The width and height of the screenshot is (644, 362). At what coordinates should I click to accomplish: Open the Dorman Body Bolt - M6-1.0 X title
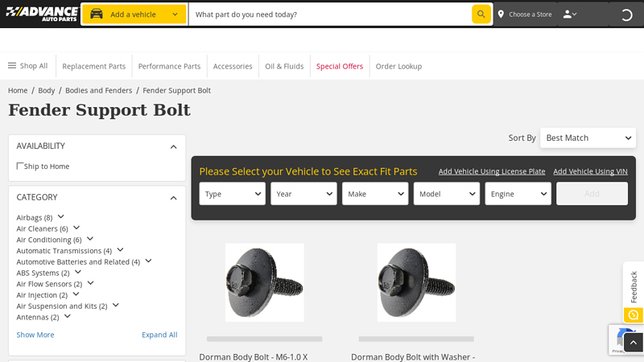(254, 357)
